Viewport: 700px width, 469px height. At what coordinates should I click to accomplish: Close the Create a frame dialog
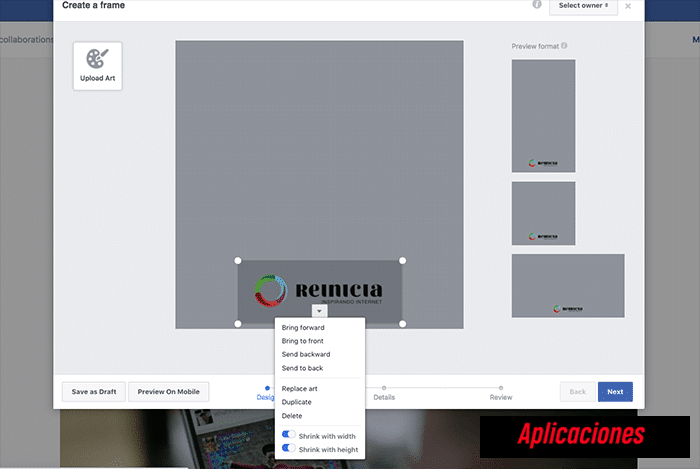628,6
